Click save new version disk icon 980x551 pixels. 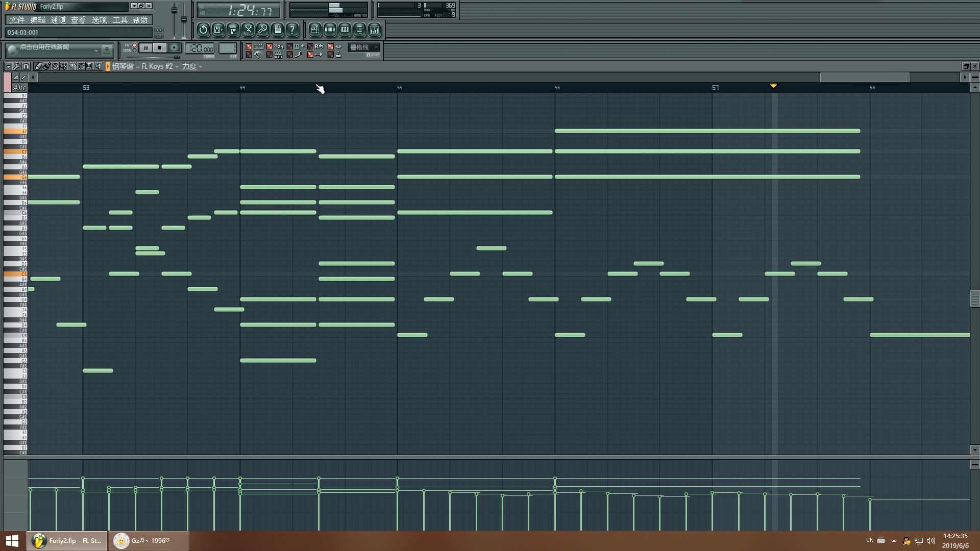coord(218,30)
